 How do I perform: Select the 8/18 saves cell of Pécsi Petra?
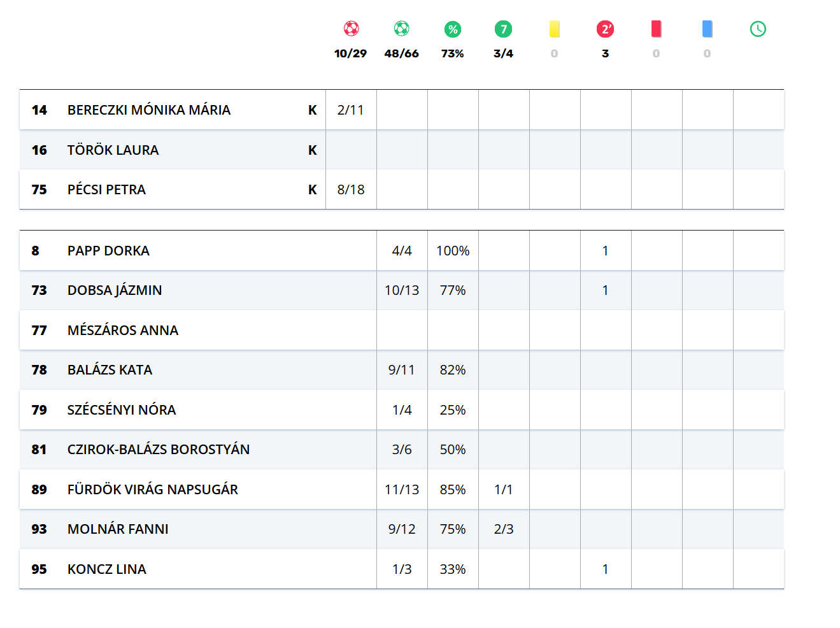point(351,190)
